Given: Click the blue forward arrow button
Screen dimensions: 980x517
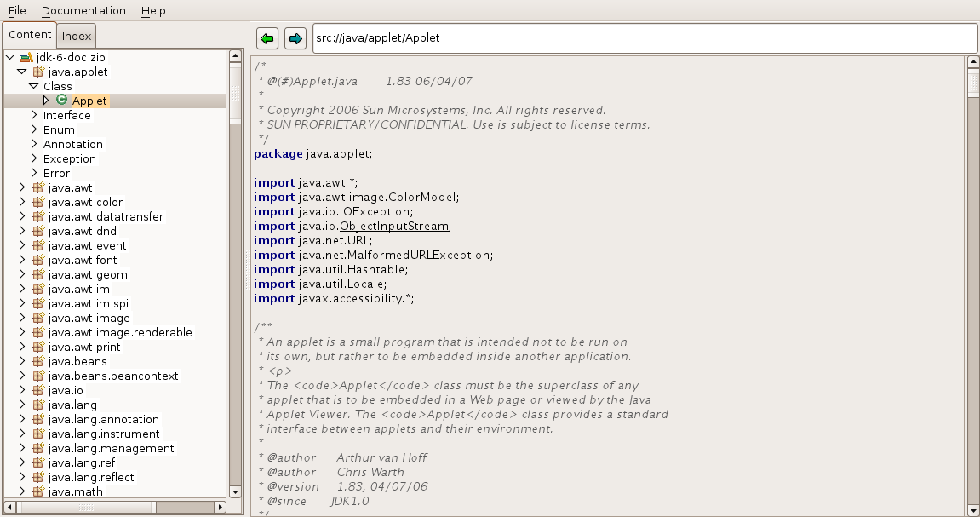Looking at the screenshot, I should (x=295, y=38).
